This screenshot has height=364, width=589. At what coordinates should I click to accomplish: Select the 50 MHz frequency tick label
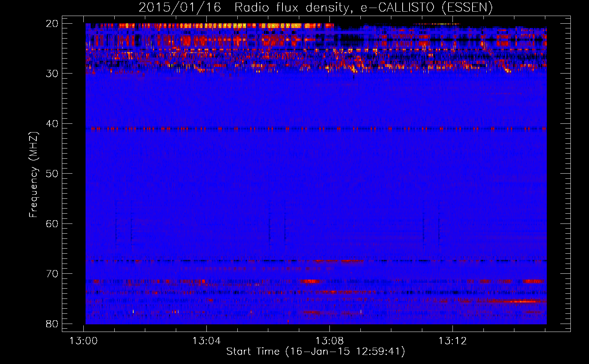tap(52, 174)
